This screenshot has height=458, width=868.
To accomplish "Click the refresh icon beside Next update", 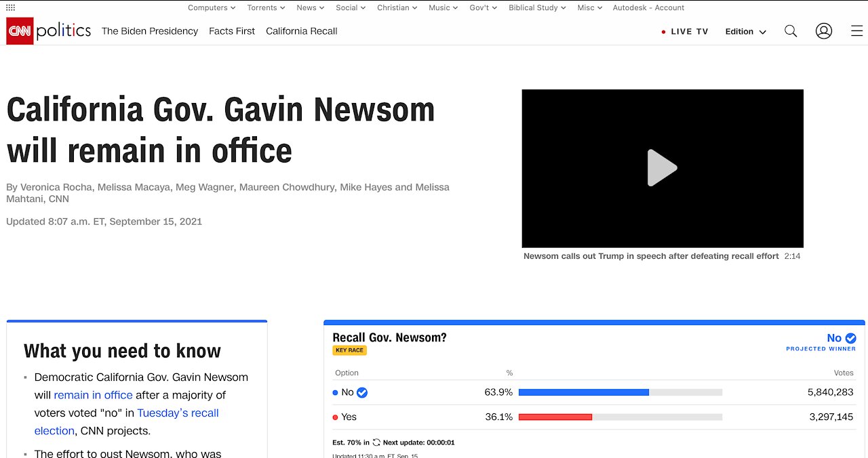I will click(x=376, y=442).
